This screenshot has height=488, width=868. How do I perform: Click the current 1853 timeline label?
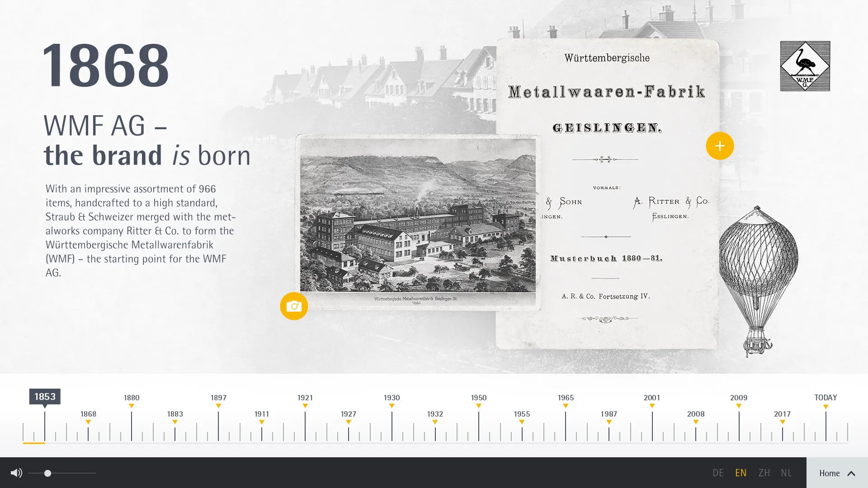(45, 397)
